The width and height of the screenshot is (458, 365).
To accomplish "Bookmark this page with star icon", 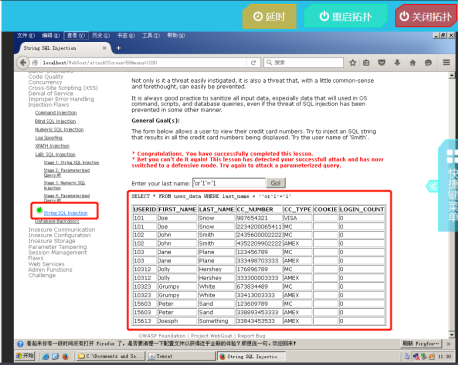I will point(353,63).
